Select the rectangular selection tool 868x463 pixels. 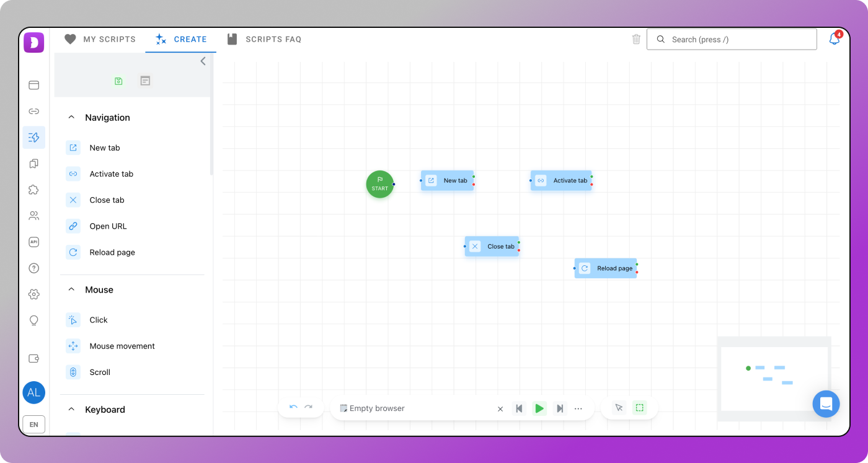pyautogui.click(x=639, y=408)
